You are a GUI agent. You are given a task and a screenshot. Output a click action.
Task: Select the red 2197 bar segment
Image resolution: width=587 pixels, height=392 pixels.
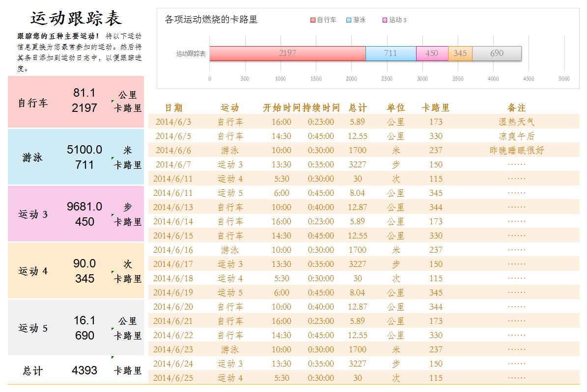click(287, 53)
